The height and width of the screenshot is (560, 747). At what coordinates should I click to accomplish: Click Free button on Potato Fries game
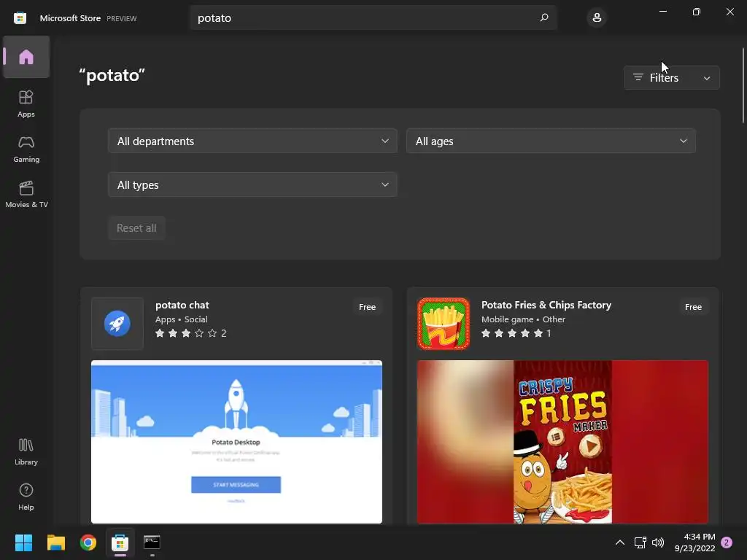(693, 307)
